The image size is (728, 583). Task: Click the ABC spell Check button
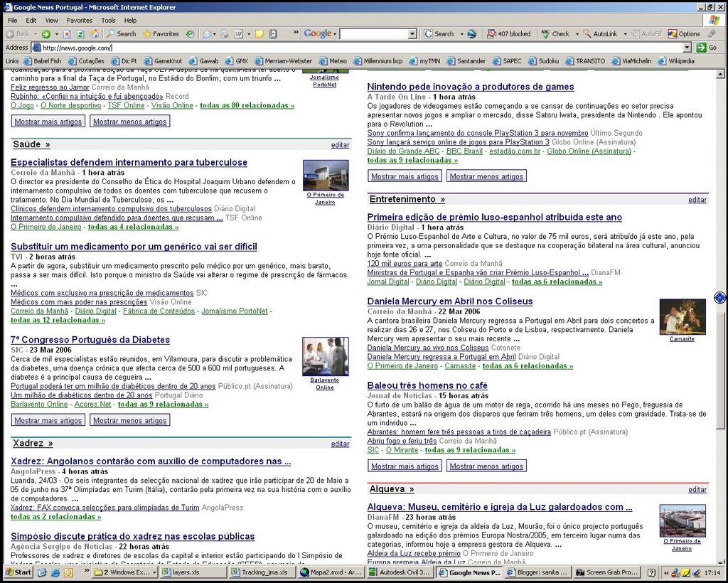tap(556, 34)
